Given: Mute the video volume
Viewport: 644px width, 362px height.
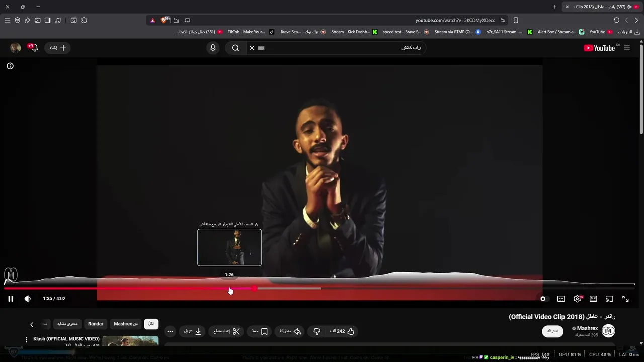Looking at the screenshot, I should point(28,299).
